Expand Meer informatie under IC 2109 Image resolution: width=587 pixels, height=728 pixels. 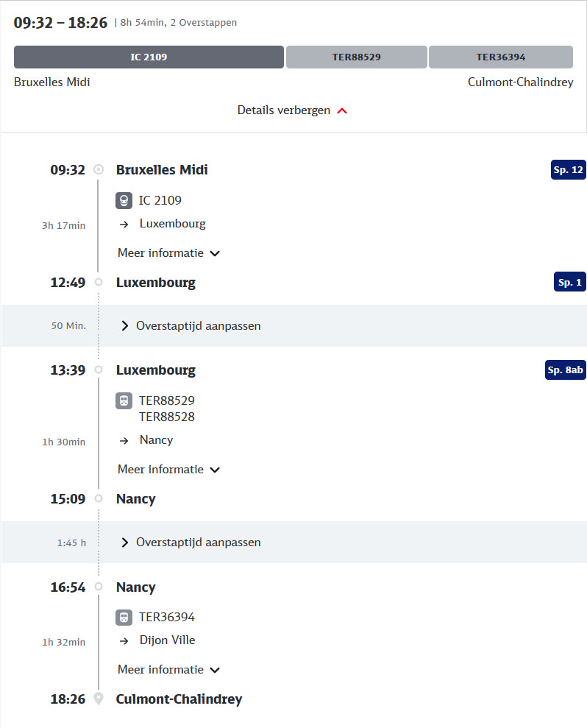pos(169,253)
